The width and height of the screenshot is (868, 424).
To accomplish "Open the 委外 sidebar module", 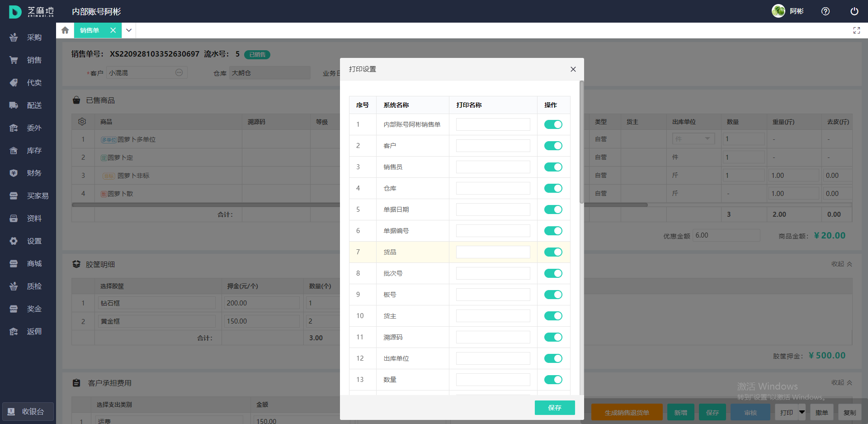I will (x=28, y=128).
